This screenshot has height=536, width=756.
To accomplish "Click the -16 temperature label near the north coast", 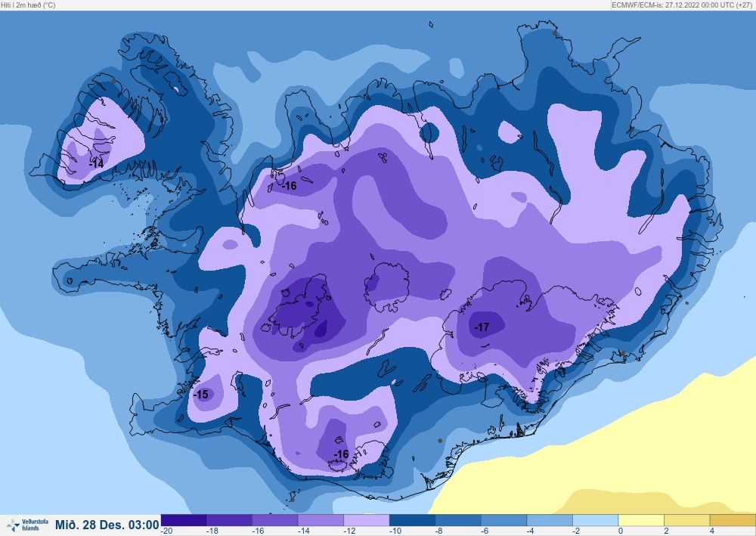I will [x=289, y=185].
